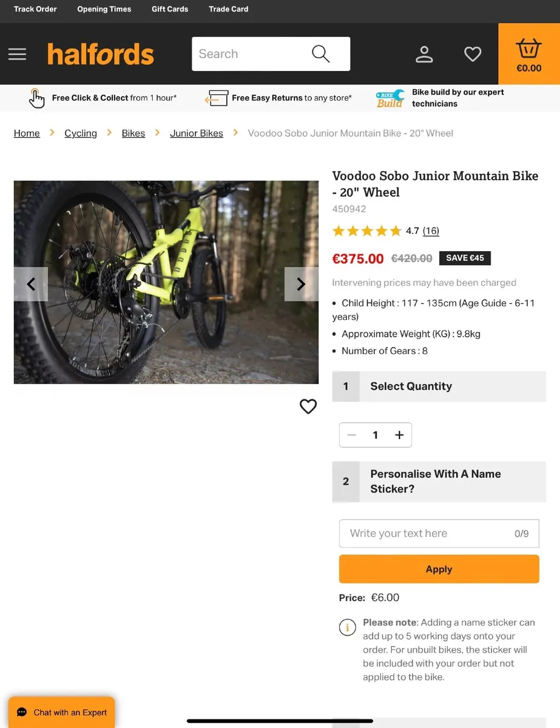The image size is (560, 728).
Task: Type in the Write your text here field
Action: point(425,533)
